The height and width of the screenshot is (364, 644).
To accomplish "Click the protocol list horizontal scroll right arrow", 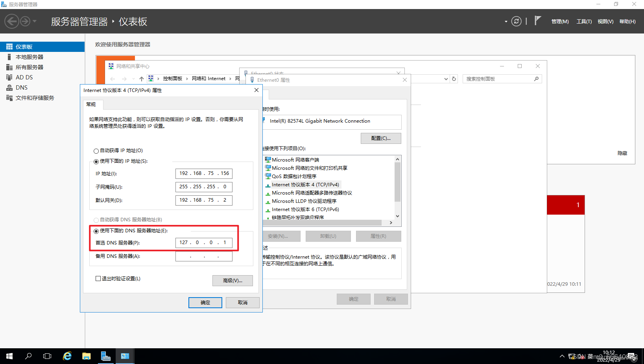I will tap(391, 223).
